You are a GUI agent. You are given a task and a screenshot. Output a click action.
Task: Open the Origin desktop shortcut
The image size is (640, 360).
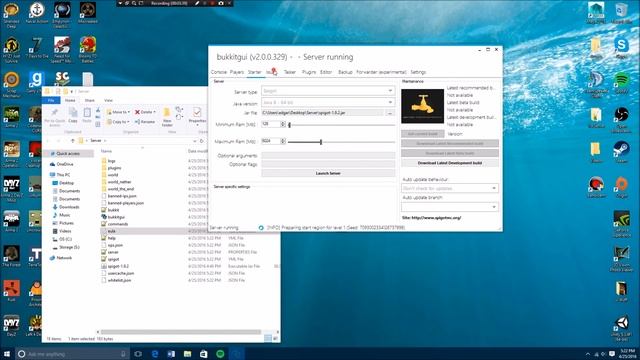(621, 187)
